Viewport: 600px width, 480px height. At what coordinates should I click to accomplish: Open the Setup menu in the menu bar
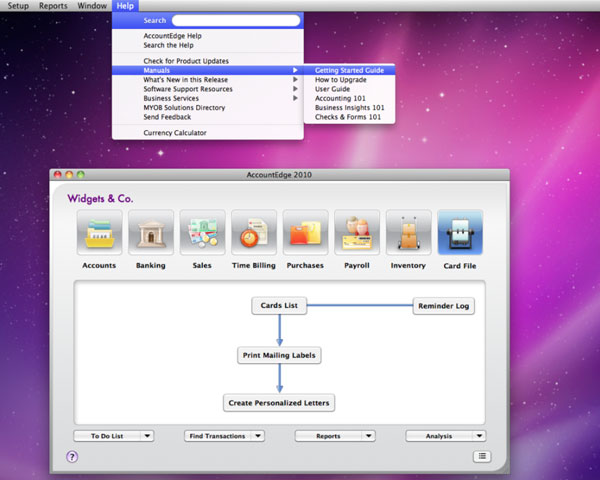click(x=18, y=6)
